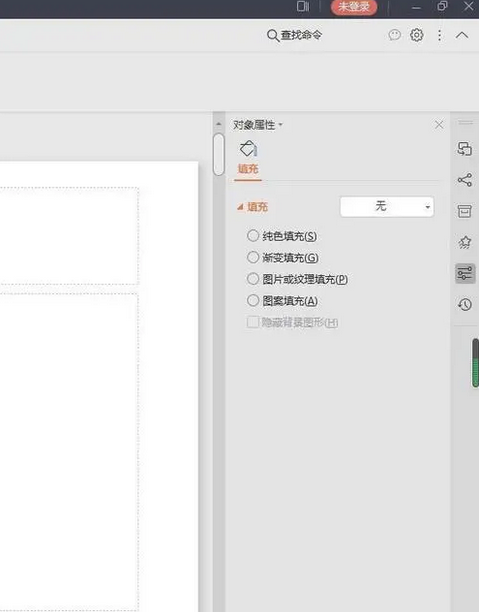Expand the 对象属性 panel title dropdown

point(258,125)
